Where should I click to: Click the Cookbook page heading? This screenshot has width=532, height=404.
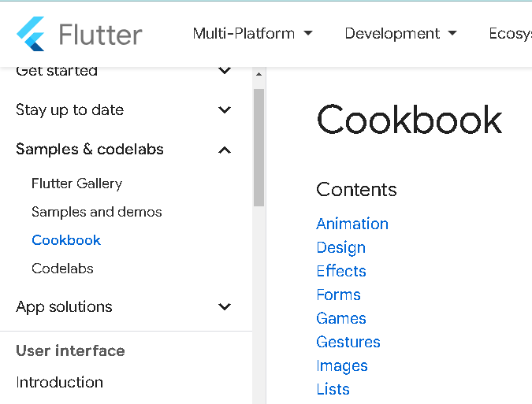(x=409, y=119)
